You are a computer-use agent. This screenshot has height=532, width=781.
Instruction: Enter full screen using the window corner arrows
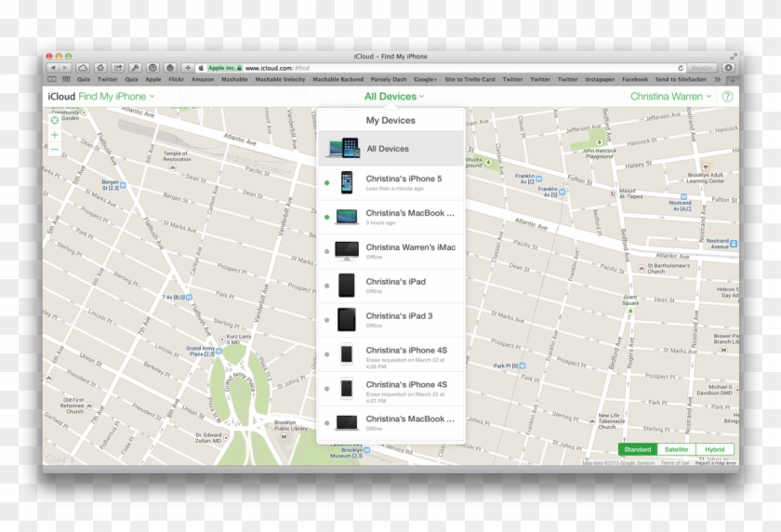click(734, 57)
